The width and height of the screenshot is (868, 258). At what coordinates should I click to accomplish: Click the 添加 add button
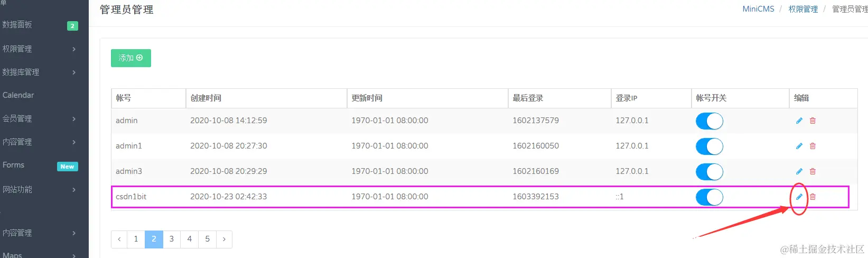131,58
